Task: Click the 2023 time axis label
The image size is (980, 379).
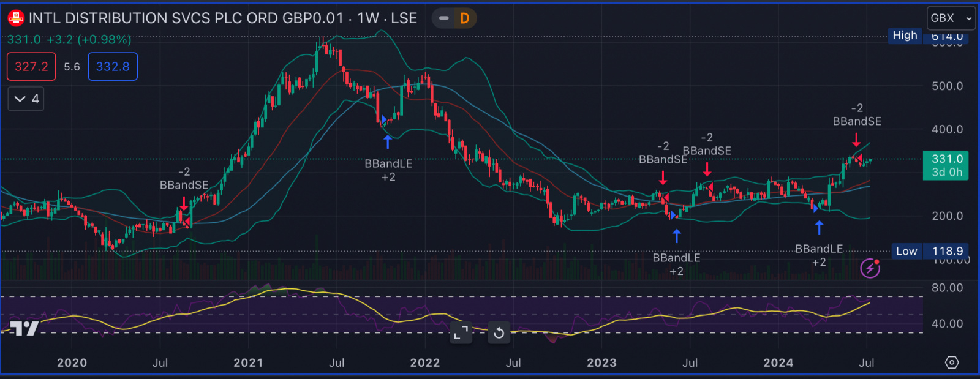Action: click(601, 362)
